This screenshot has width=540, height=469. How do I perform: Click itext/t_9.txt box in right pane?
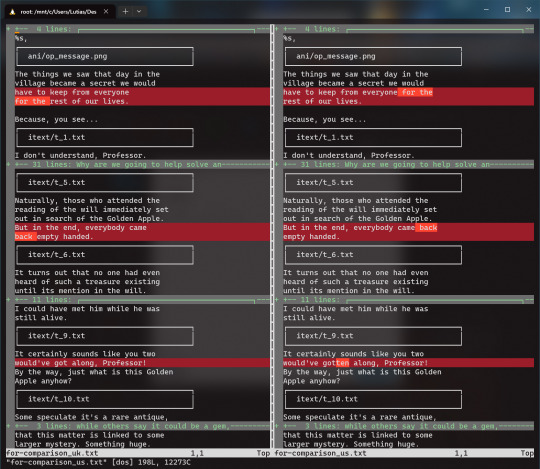pos(373,336)
